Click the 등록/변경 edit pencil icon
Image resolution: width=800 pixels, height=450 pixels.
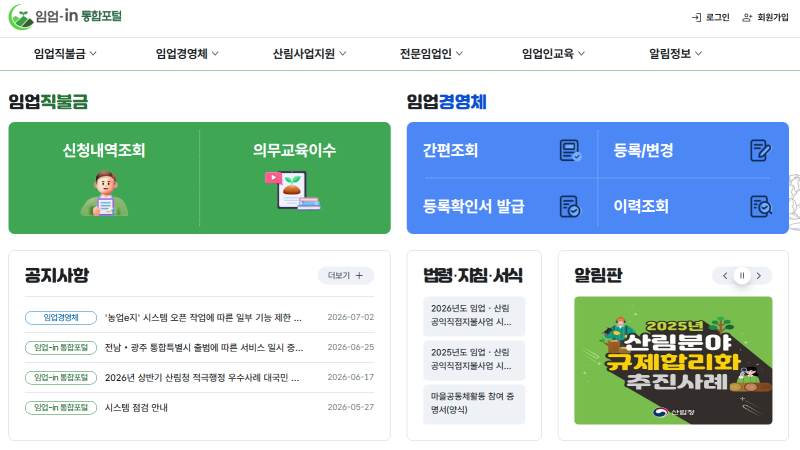(x=761, y=151)
